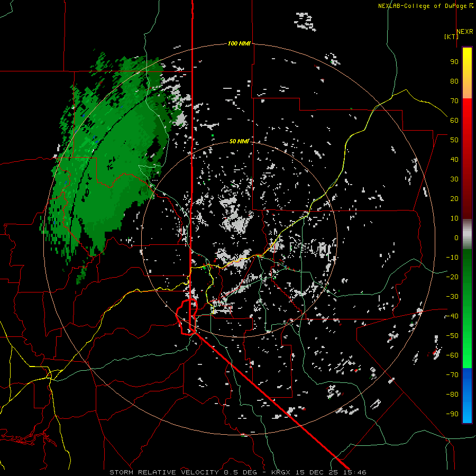Click the "80" scale value
476x476 pixels.
454,81
